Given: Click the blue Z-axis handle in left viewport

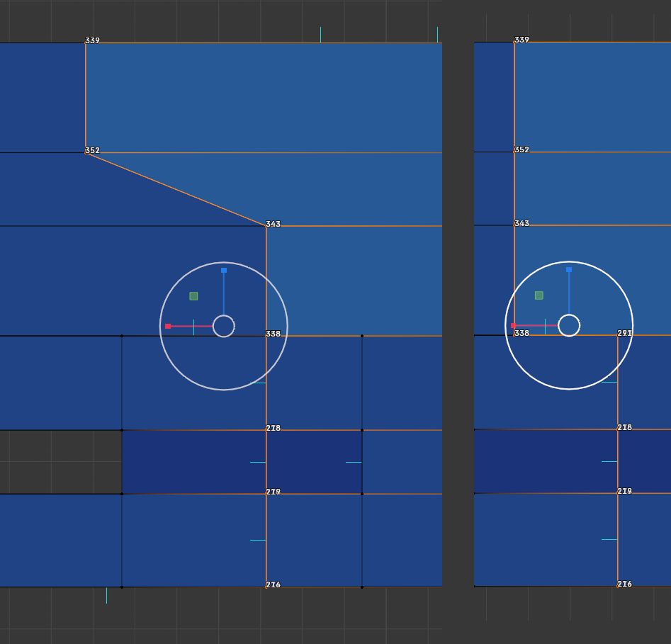Looking at the screenshot, I should click(x=224, y=270).
